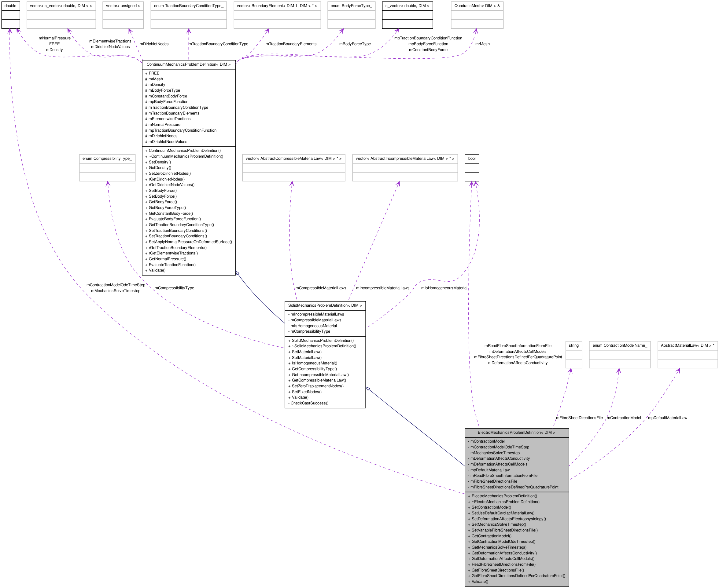Open the 'QuadraticMesh< DIM > &' node
Image resolution: width=719 pixels, height=588 pixels.
click(x=477, y=15)
